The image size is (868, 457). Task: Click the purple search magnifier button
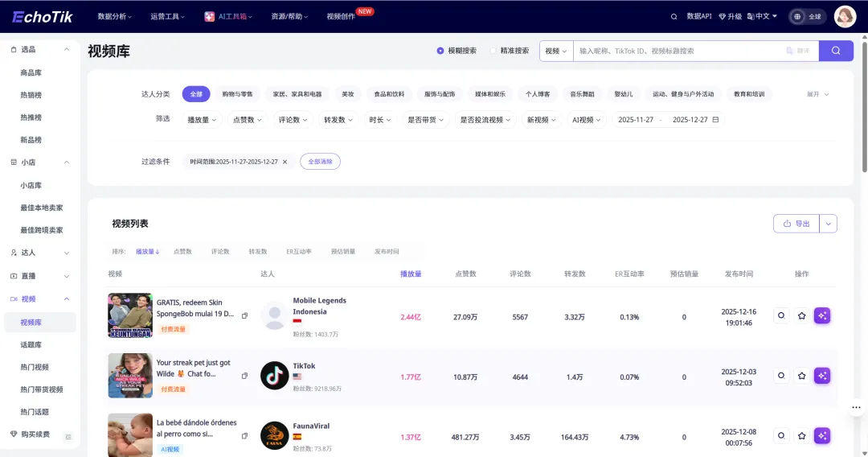point(836,51)
